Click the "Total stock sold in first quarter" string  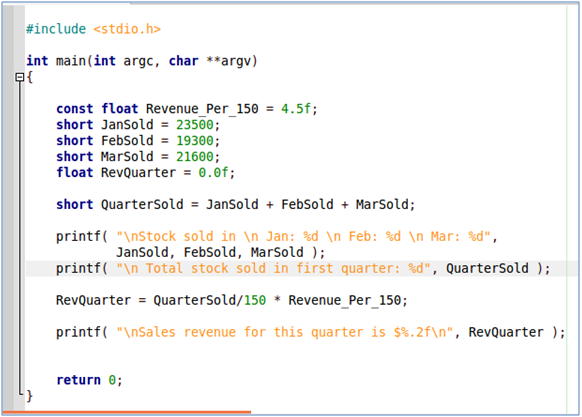273,268
